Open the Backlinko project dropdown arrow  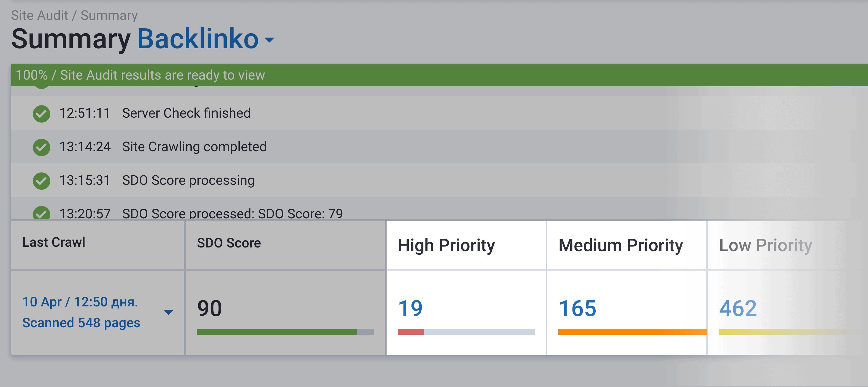tap(269, 40)
